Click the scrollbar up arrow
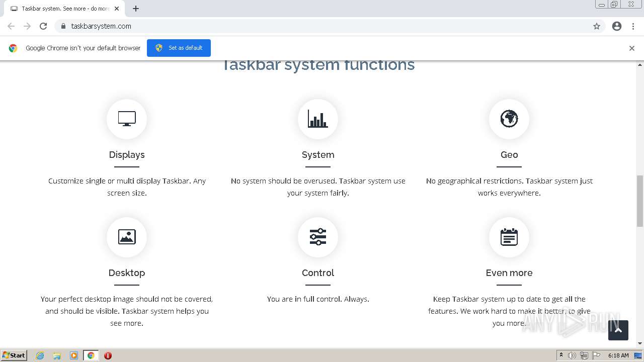 pos(640,65)
